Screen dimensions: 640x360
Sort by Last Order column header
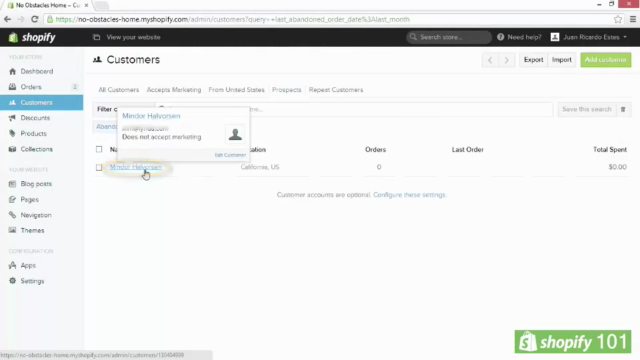pyautogui.click(x=468, y=150)
